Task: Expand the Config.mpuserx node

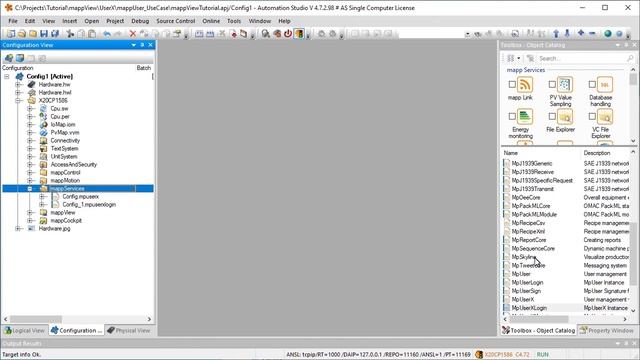Action: [x=42, y=196]
